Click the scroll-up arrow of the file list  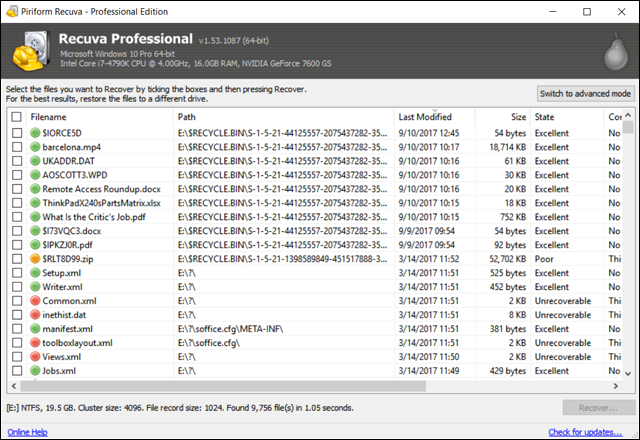click(x=628, y=115)
